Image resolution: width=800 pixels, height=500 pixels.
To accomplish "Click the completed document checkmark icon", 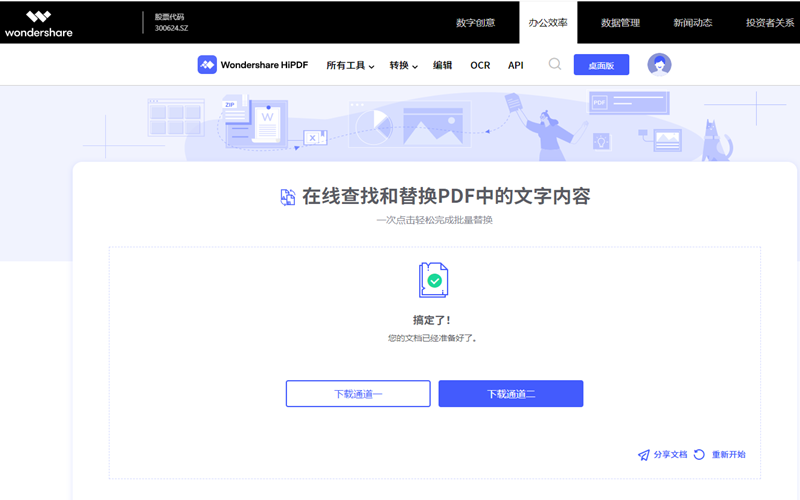I will click(433, 280).
